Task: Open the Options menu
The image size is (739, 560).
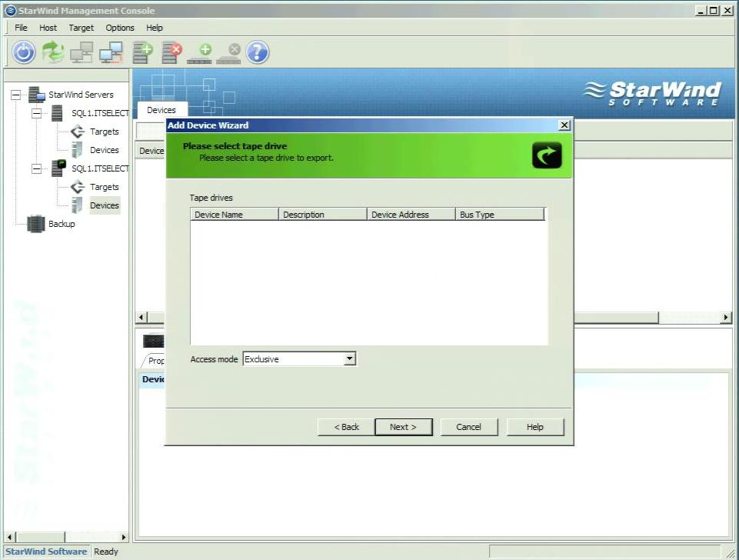Action: (120, 28)
